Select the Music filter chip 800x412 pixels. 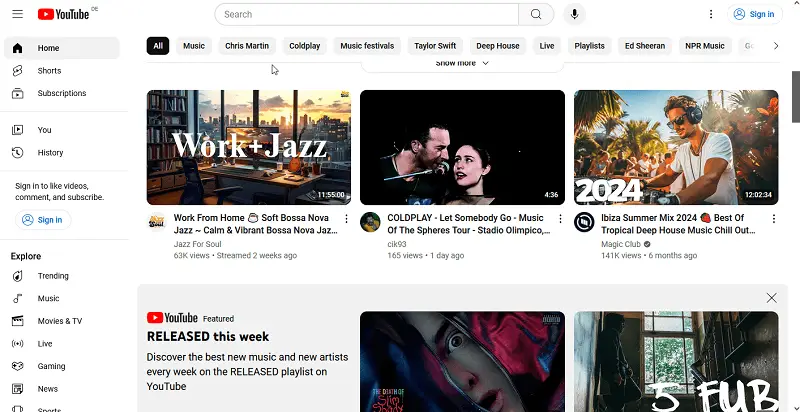[x=194, y=46]
